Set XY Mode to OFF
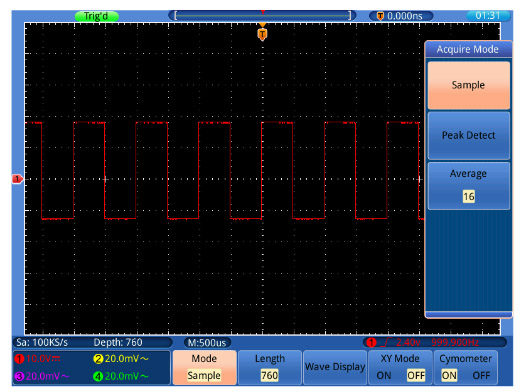Screen dimensions: 523x392 click(x=416, y=376)
